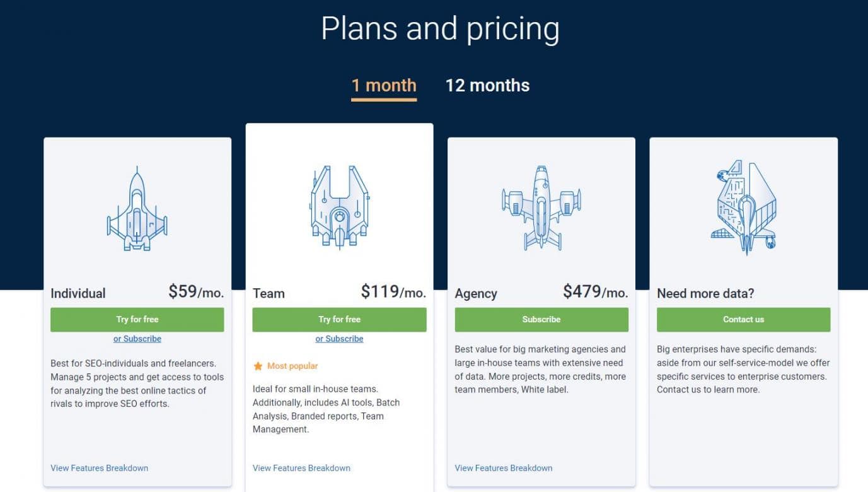The image size is (868, 492).
Task: Expand View Features Breakdown for Agency plan
Action: pyautogui.click(x=503, y=468)
